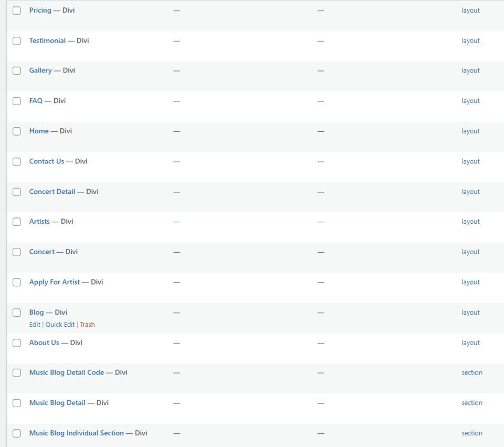The height and width of the screenshot is (447, 504).
Task: Open the Contact Us layout title
Action: (x=46, y=161)
